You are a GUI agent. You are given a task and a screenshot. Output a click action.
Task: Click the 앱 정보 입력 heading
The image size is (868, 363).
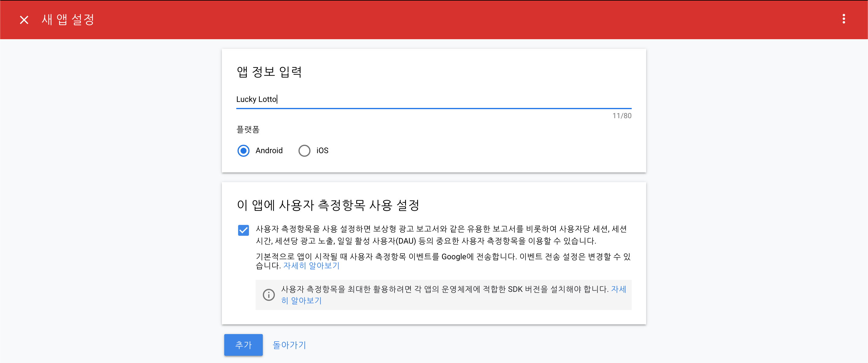tap(269, 72)
